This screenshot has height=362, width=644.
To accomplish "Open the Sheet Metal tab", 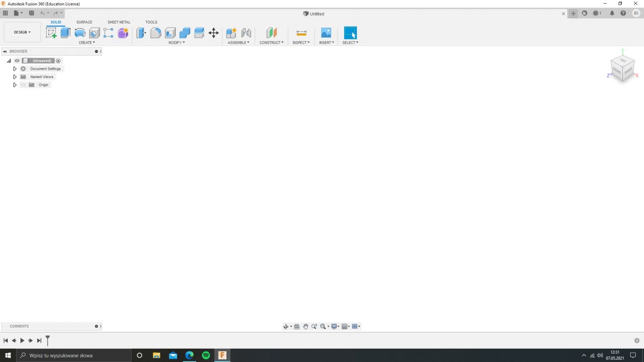I will pos(119,22).
